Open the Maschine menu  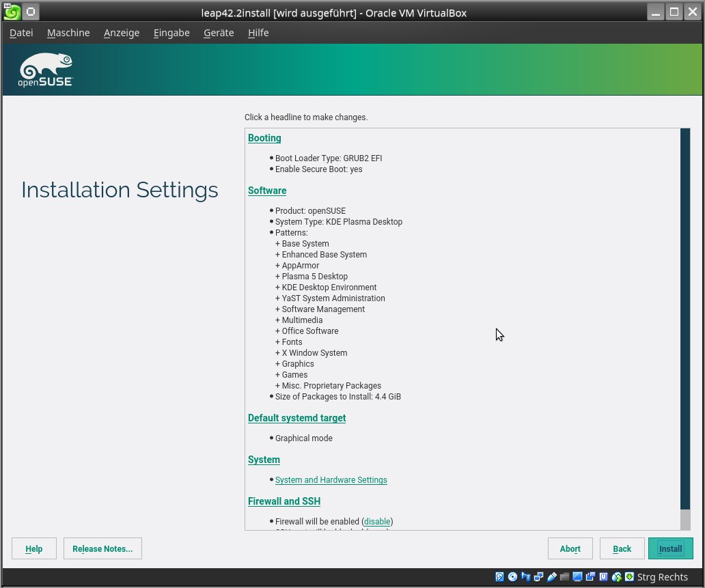click(x=68, y=33)
